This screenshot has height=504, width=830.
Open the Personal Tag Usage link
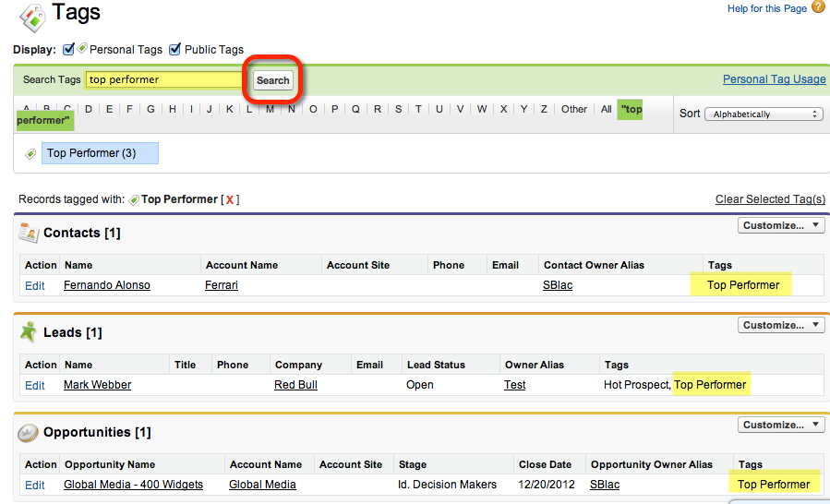[x=774, y=78]
